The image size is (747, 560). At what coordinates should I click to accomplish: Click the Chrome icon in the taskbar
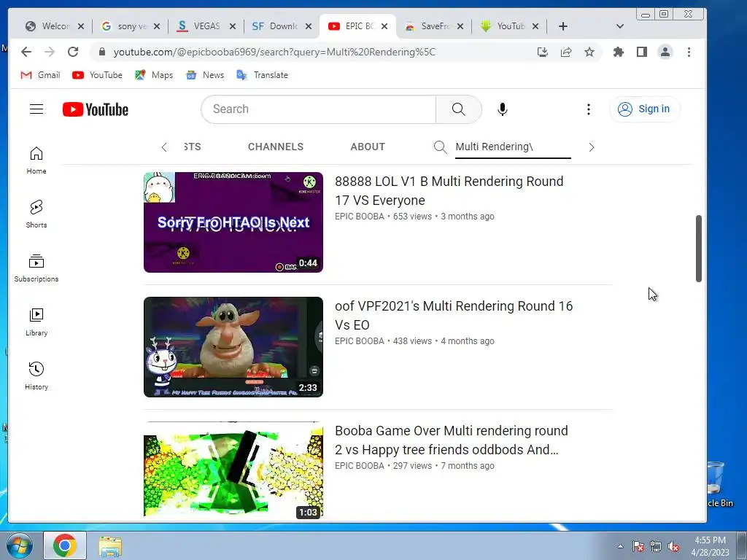[65, 545]
